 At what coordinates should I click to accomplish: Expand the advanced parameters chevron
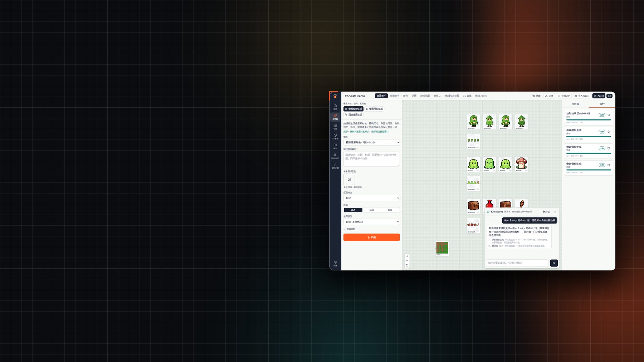[x=350, y=229]
